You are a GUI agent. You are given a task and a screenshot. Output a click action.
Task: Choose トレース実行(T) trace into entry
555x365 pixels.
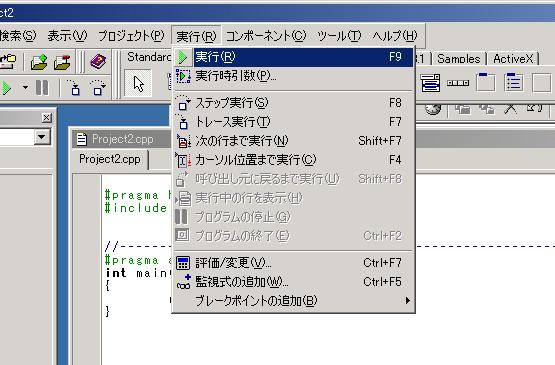tap(293, 122)
